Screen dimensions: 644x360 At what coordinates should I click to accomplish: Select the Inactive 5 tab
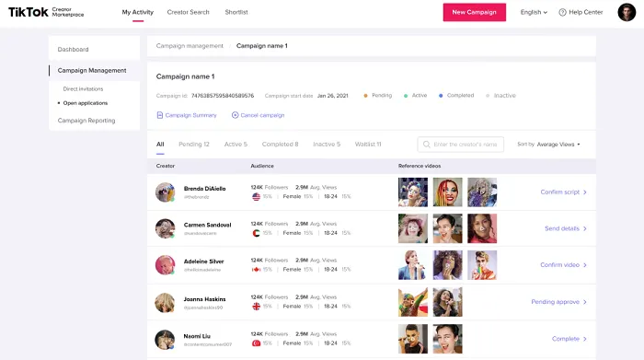pyautogui.click(x=327, y=145)
